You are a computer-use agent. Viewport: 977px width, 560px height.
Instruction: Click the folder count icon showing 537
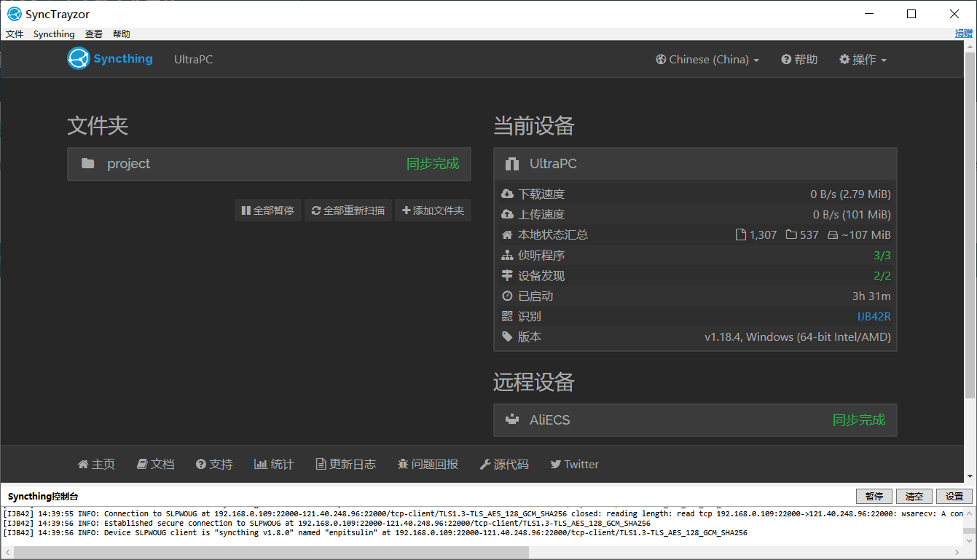coord(791,235)
